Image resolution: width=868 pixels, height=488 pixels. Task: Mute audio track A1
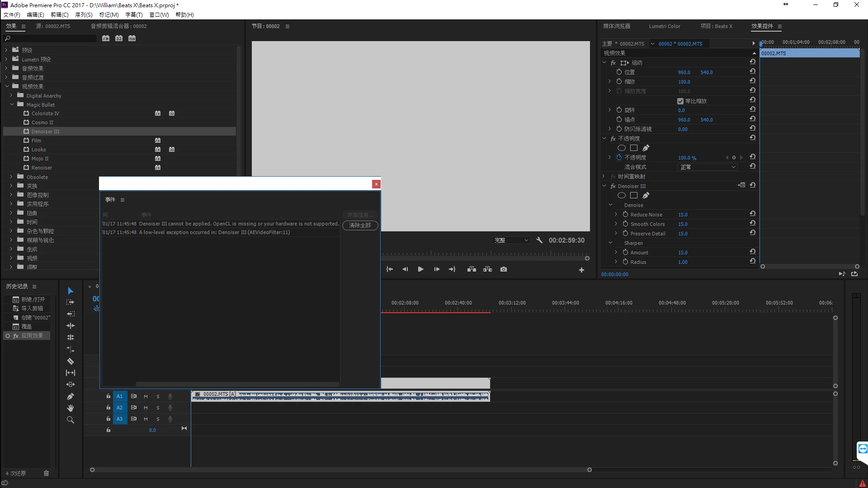coord(146,396)
